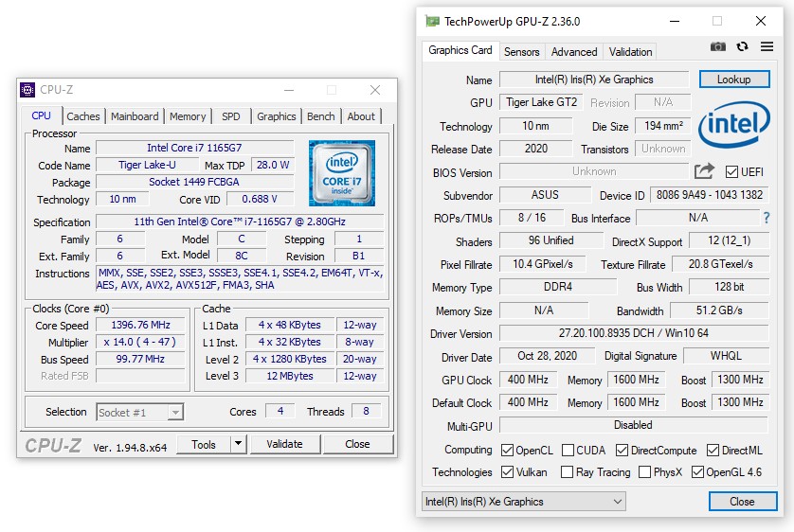The width and height of the screenshot is (794, 532).
Task: Toggle the Ray Tracing checkbox
Action: (x=568, y=471)
